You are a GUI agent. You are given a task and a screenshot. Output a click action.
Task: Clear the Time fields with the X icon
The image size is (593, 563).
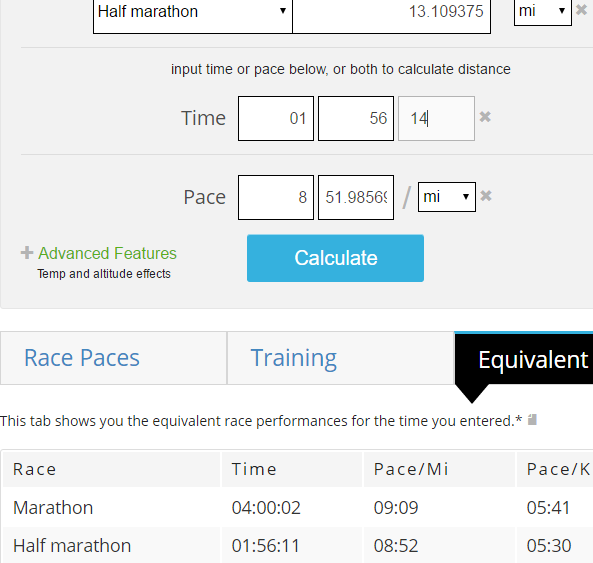[x=485, y=117]
